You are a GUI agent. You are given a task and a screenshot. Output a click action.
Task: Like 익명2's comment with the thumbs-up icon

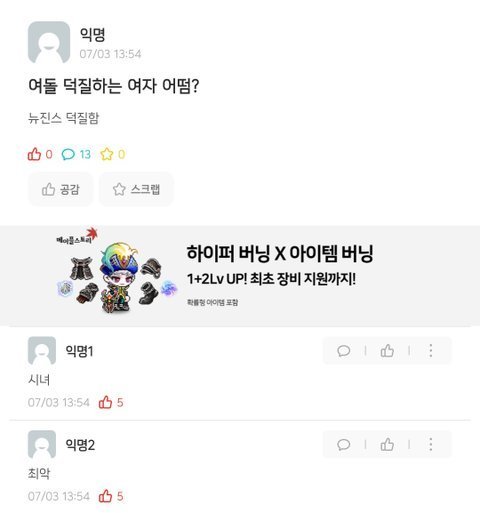(387, 444)
